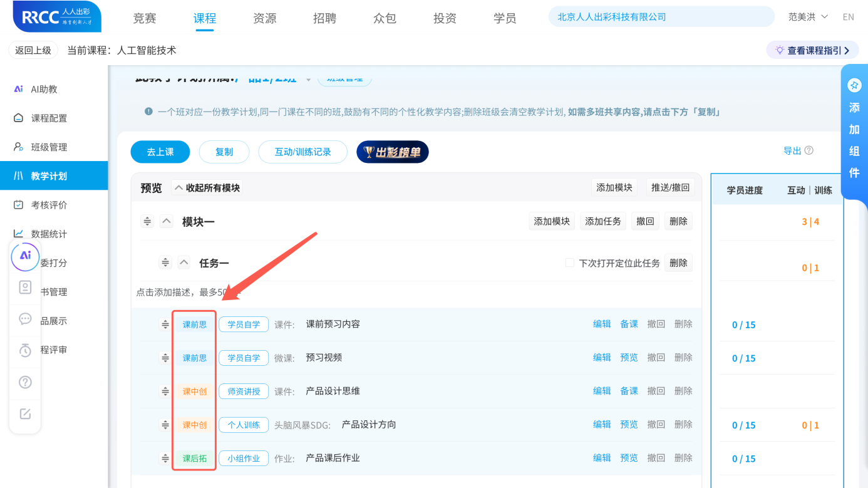This screenshot has width=868, height=488.
Task: Click drag handle of 课前预习内容 row
Action: coord(165,324)
